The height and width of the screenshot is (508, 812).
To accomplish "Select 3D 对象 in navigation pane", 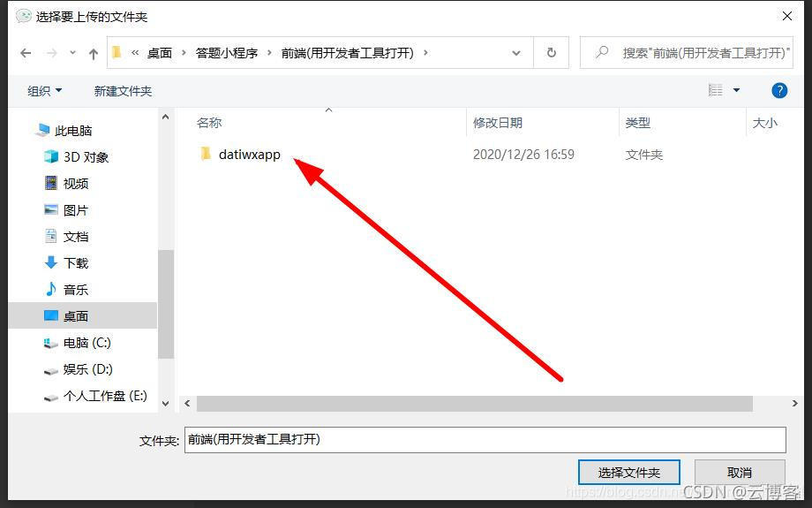I will click(x=86, y=157).
